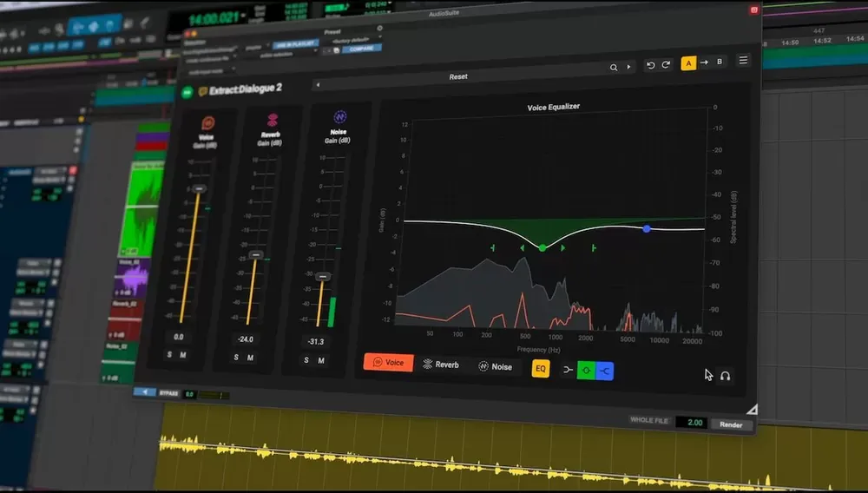The image size is (868, 493).
Task: Click the headphones listen icon
Action: click(x=725, y=376)
